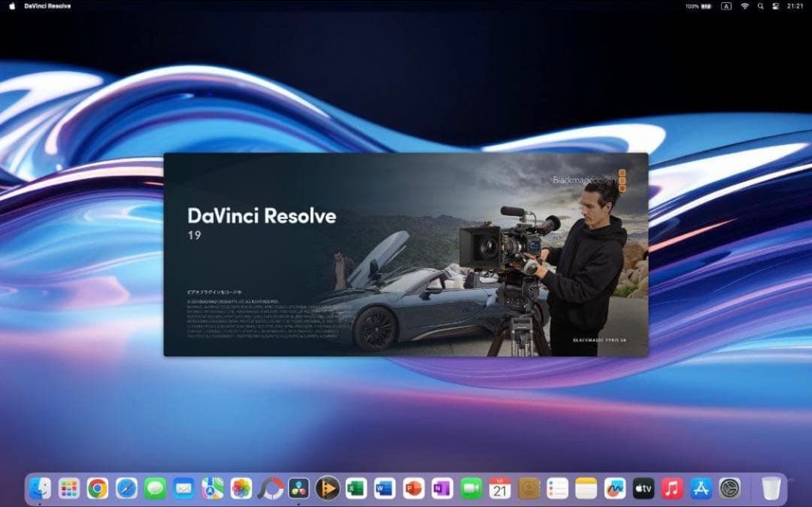Open the input source menu
Image resolution: width=812 pixels, height=507 pixels.
pos(726,6)
